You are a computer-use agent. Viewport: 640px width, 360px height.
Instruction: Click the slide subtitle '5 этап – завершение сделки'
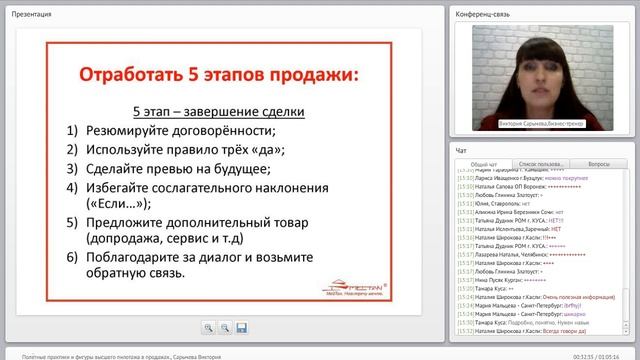coord(219,111)
